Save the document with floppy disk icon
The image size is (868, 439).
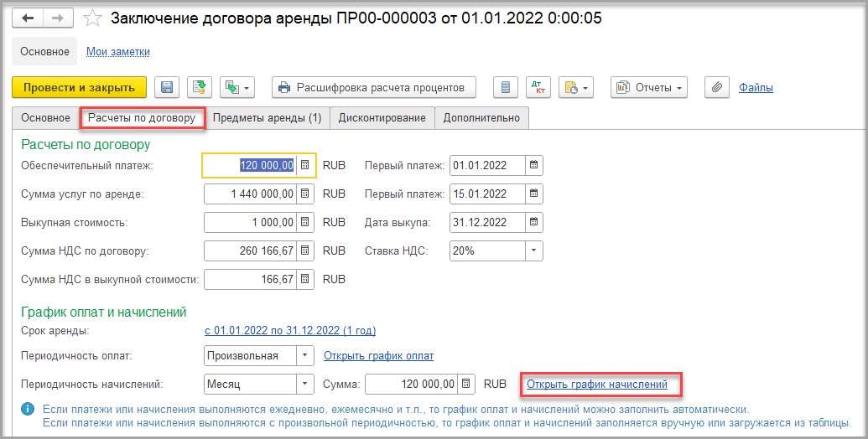point(167,87)
